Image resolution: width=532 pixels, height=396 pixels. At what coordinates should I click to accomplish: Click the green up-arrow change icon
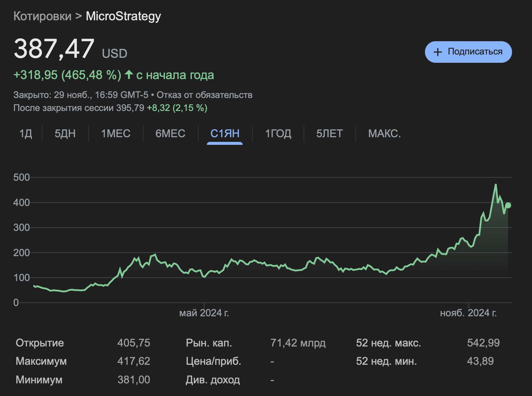(x=129, y=74)
